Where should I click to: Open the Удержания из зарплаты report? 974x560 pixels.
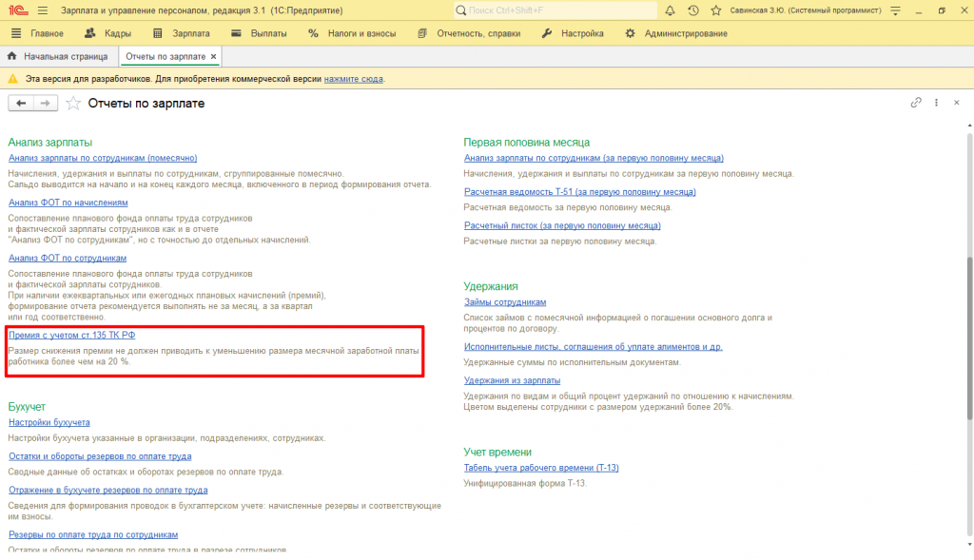(x=512, y=380)
